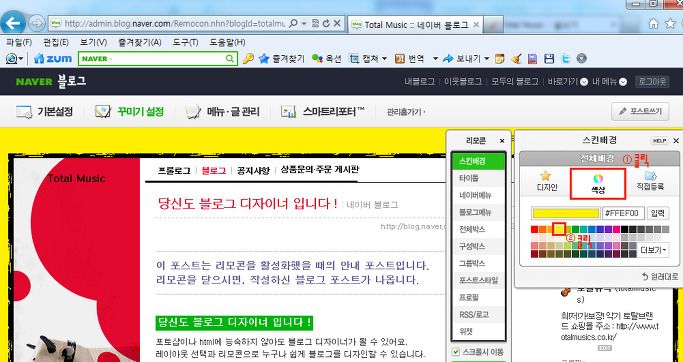This screenshot has width=683, height=362.
Task: Click the floppy disk save icon in toolbar
Action: (550, 58)
